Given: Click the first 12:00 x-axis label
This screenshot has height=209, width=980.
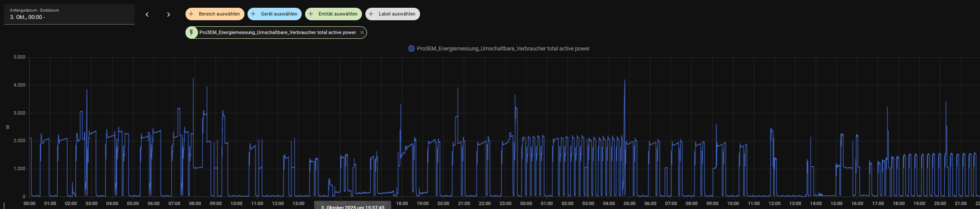Looking at the screenshot, I should 278,203.
